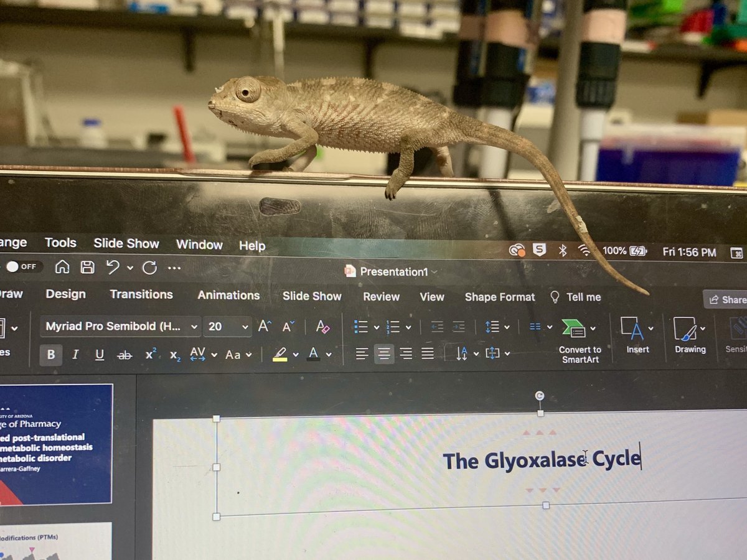Expand the highlight color dropdown arrow
This screenshot has width=747, height=560.
tap(296, 355)
